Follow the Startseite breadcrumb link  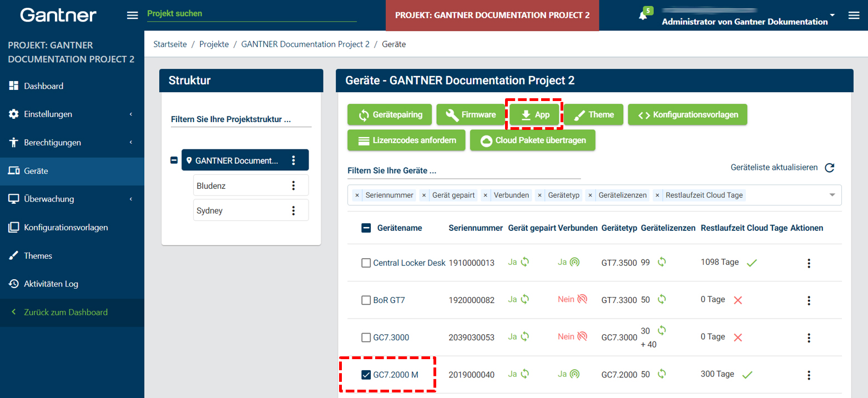(170, 44)
